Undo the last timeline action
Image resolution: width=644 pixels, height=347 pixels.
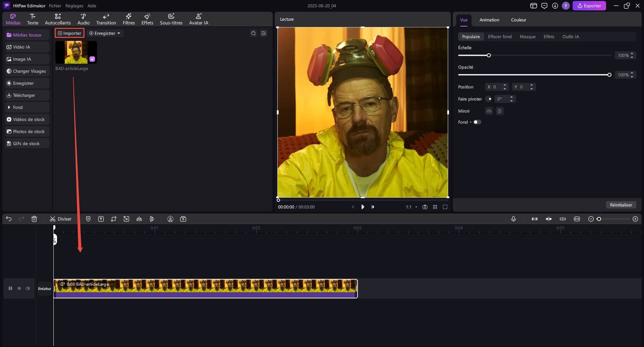(x=9, y=219)
